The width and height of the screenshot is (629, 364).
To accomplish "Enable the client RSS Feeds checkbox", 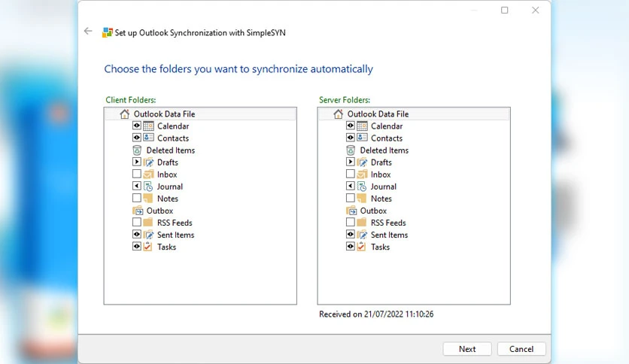I will click(x=137, y=222).
